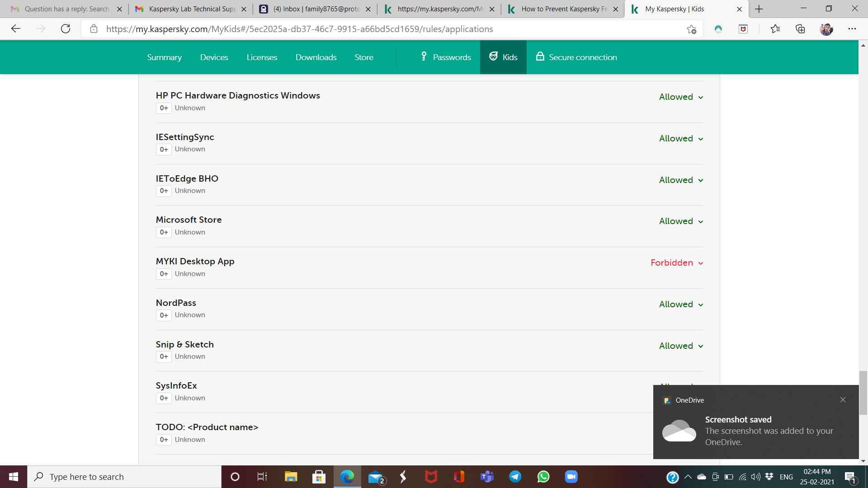Open WhatsApp from the taskbar

coord(543,477)
